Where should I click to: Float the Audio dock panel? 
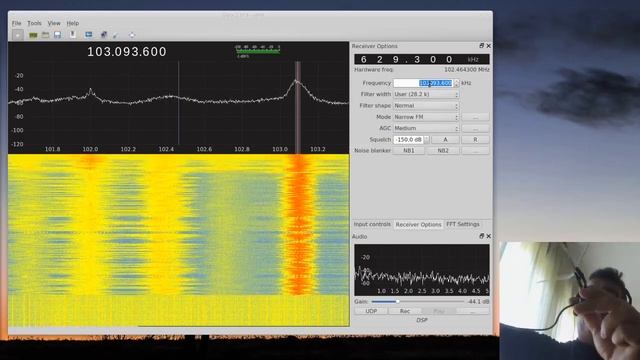tap(482, 236)
